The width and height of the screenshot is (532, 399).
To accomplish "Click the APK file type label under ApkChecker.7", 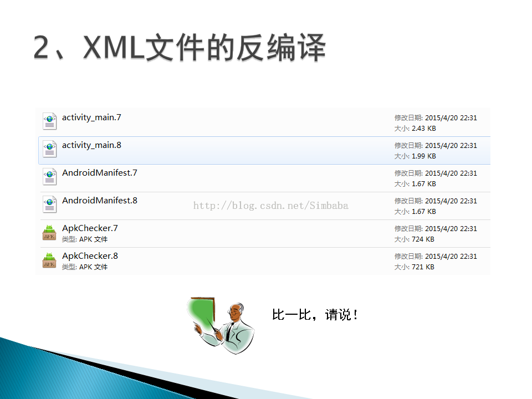I will click(x=85, y=239).
